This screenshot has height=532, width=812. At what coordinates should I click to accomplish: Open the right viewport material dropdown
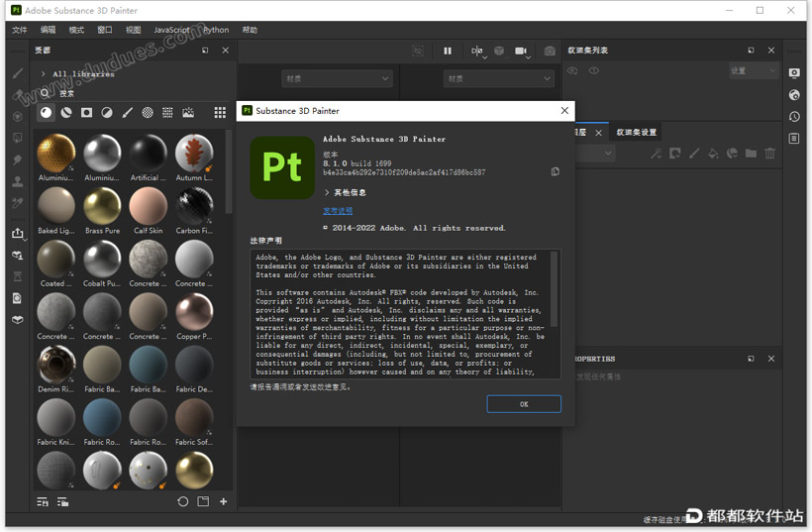499,78
